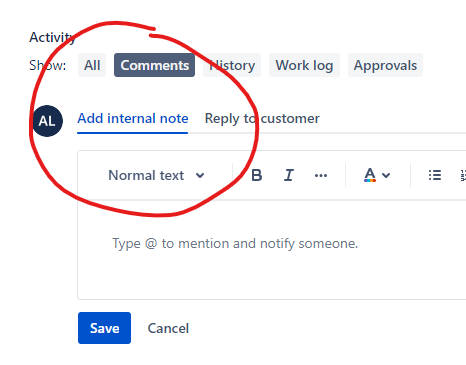Save the internal note
Screen dimensions: 466x365
tap(104, 328)
